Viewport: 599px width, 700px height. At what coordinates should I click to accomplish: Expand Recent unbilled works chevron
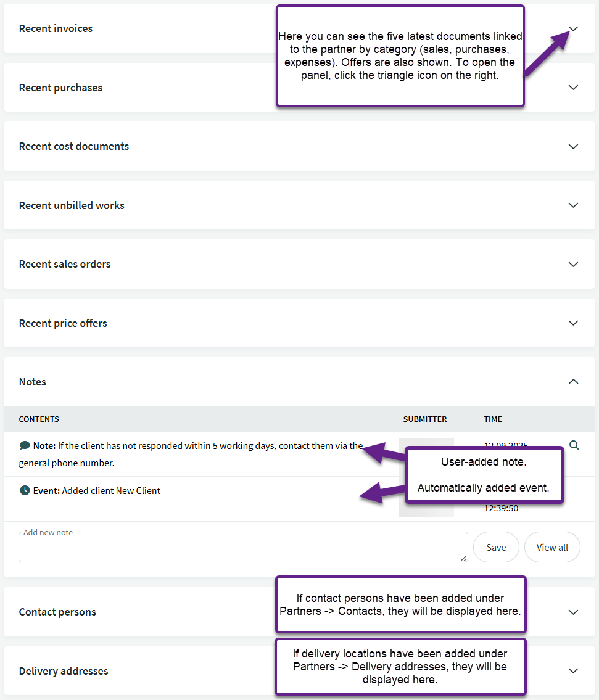click(x=573, y=205)
